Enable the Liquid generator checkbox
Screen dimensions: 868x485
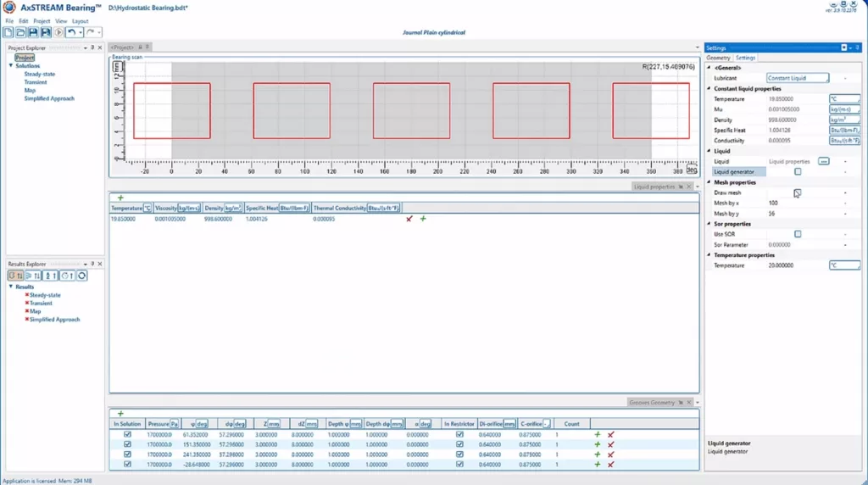point(798,172)
